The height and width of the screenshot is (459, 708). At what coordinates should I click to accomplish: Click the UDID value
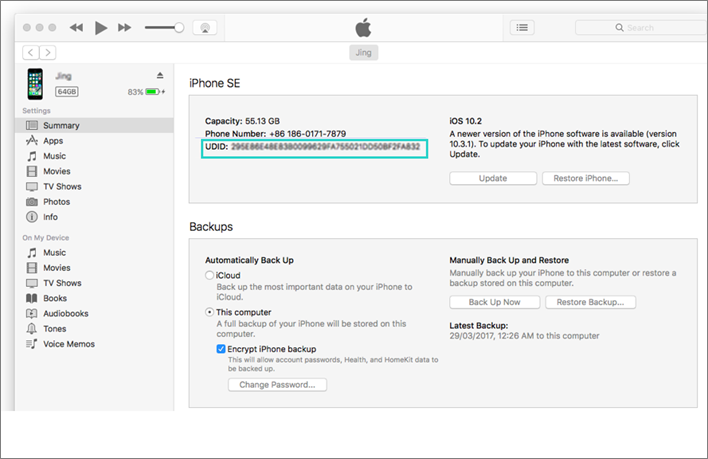tap(326, 147)
